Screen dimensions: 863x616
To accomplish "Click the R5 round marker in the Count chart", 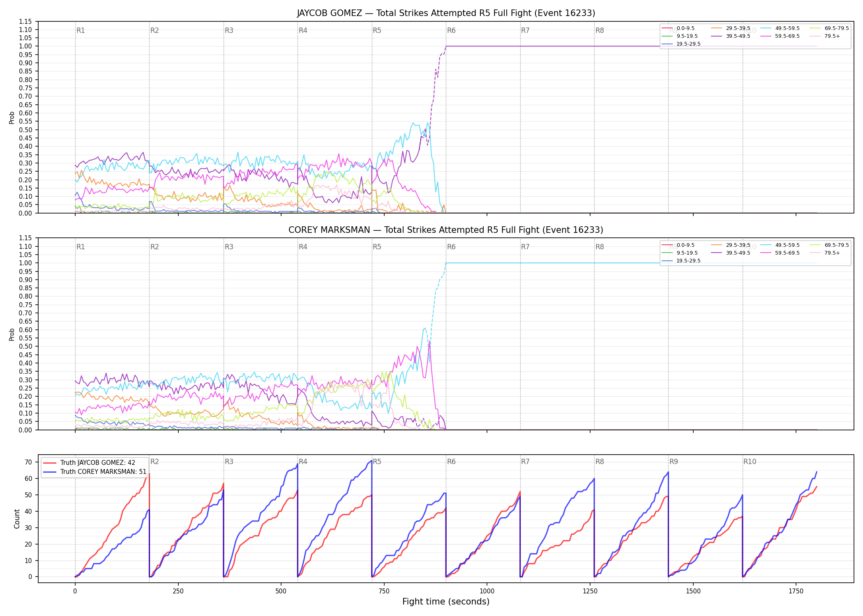I will coord(377,462).
